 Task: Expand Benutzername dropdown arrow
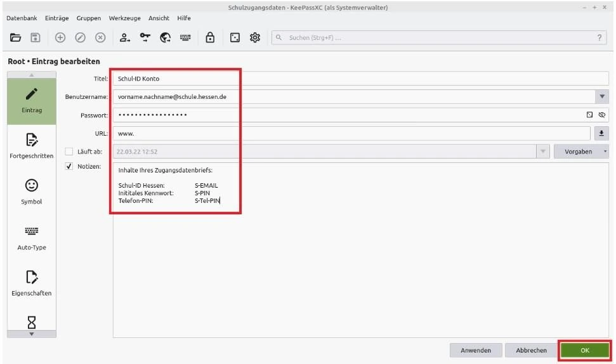(x=602, y=96)
